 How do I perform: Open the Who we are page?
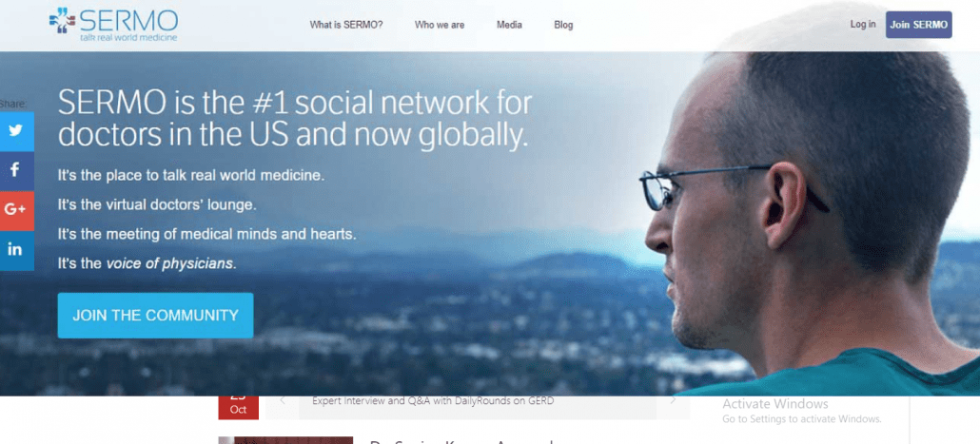pyautogui.click(x=440, y=25)
